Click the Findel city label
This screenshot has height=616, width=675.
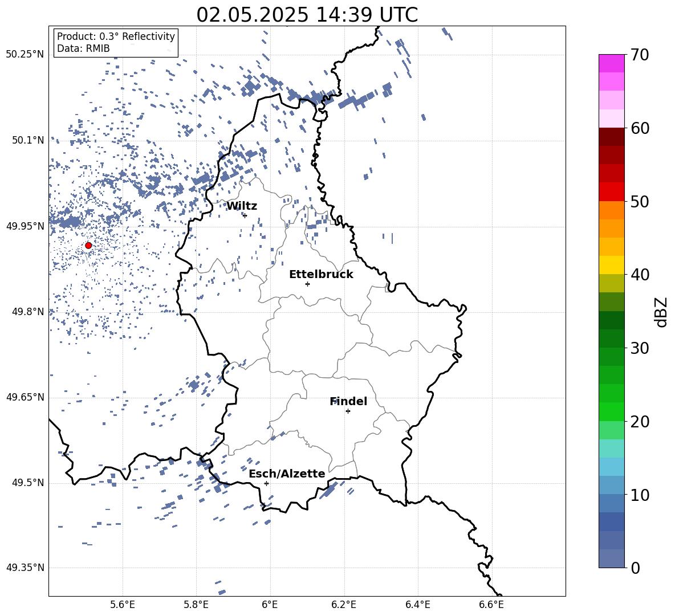[348, 401]
